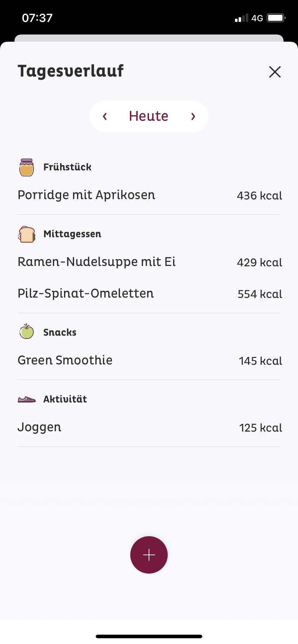The height and width of the screenshot is (644, 298).
Task: Add a new entry with plus button
Action: 149,555
